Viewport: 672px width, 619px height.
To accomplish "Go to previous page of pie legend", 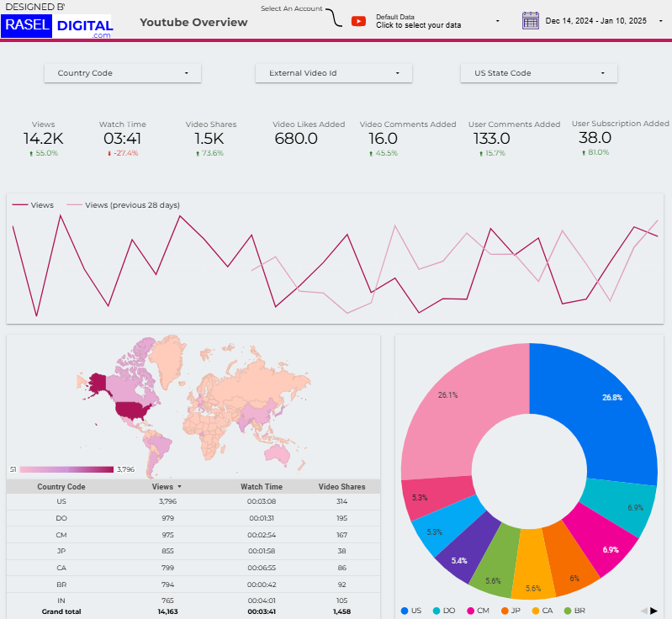I will [643, 611].
